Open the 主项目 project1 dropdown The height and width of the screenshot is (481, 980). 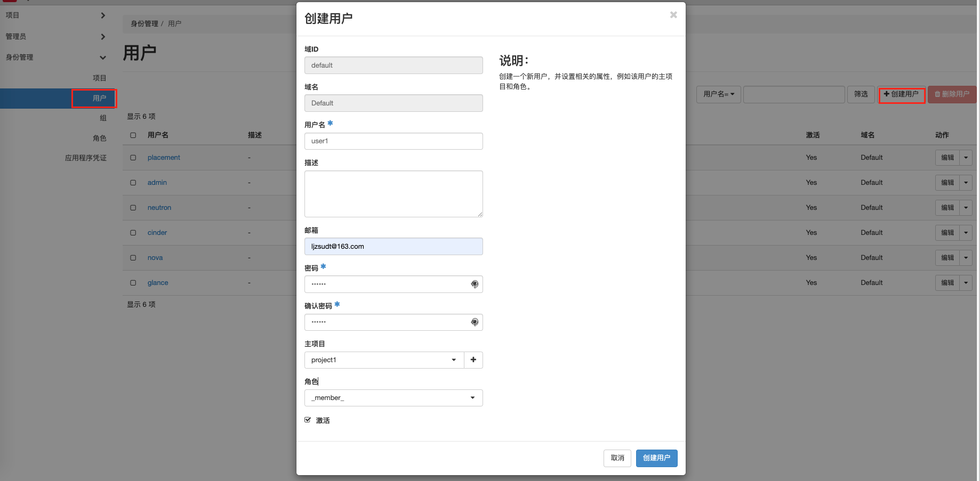pos(384,360)
